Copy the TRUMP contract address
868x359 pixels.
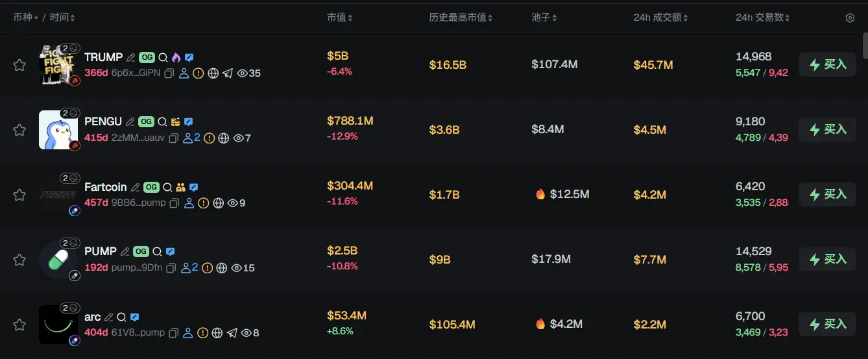(x=169, y=73)
